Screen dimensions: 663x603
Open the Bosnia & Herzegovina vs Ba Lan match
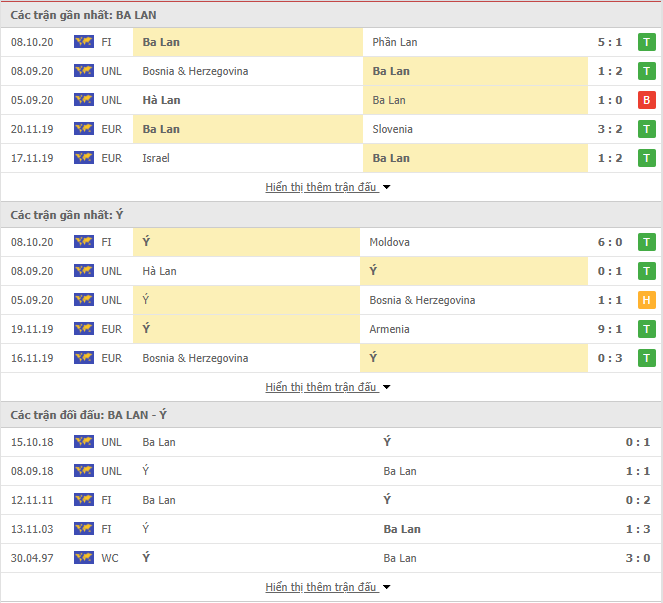331,71
